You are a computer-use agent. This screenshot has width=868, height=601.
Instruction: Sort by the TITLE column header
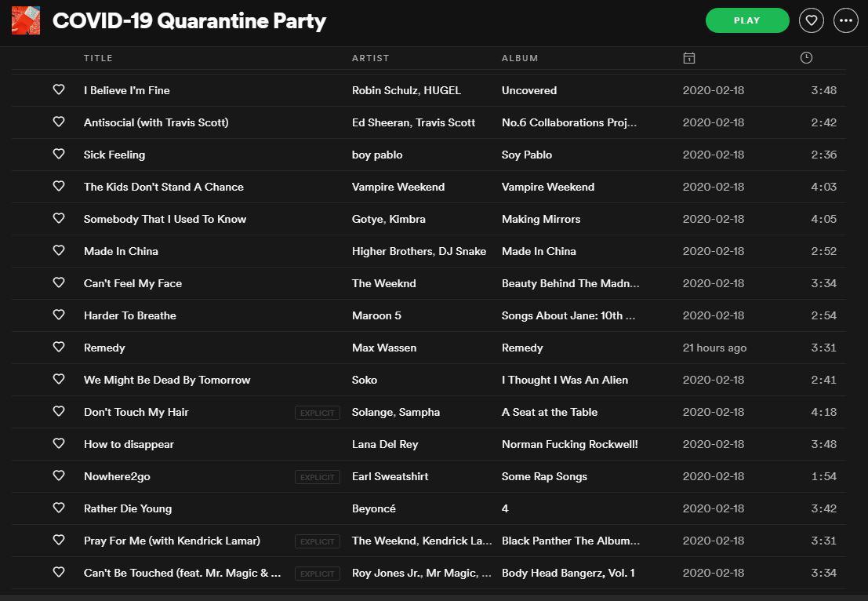point(98,58)
